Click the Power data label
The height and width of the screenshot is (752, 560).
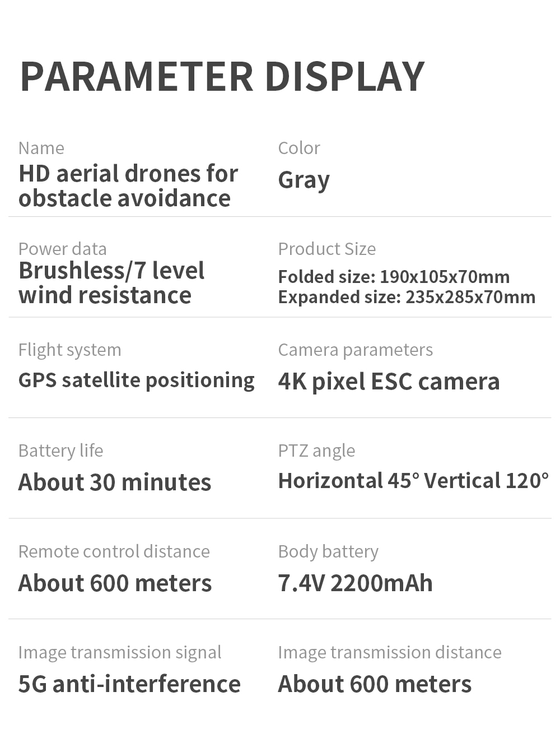(62, 249)
